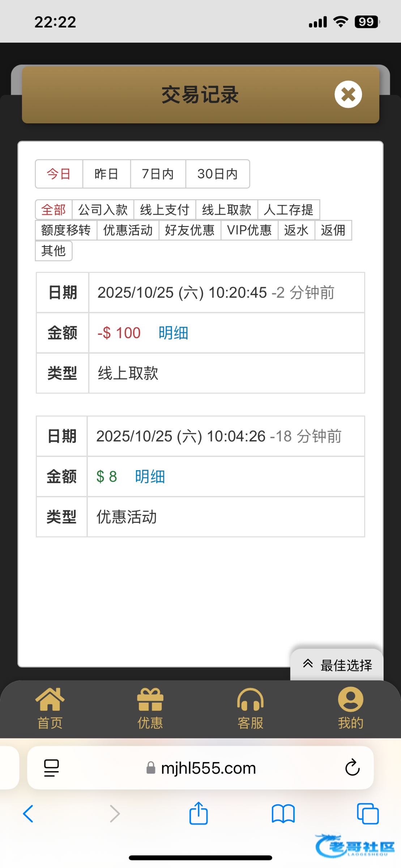401x868 pixels.
Task: Switch to the 7日内 filter
Action: coord(158,174)
